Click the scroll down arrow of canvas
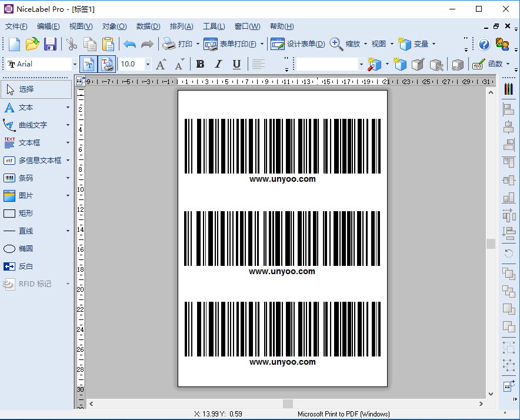 click(x=491, y=394)
